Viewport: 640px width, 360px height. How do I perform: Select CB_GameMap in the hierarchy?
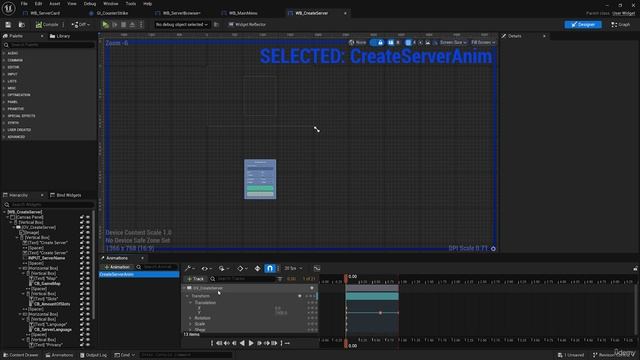pos(47,283)
